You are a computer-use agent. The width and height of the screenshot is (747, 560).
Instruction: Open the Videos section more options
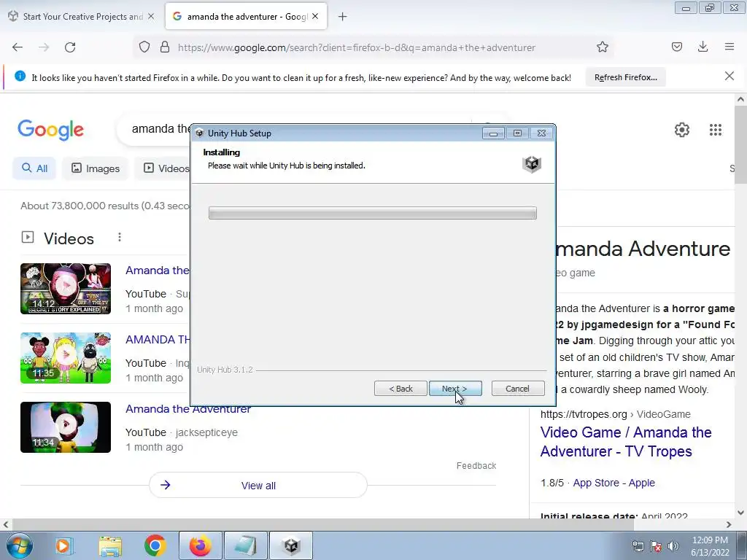120,237
